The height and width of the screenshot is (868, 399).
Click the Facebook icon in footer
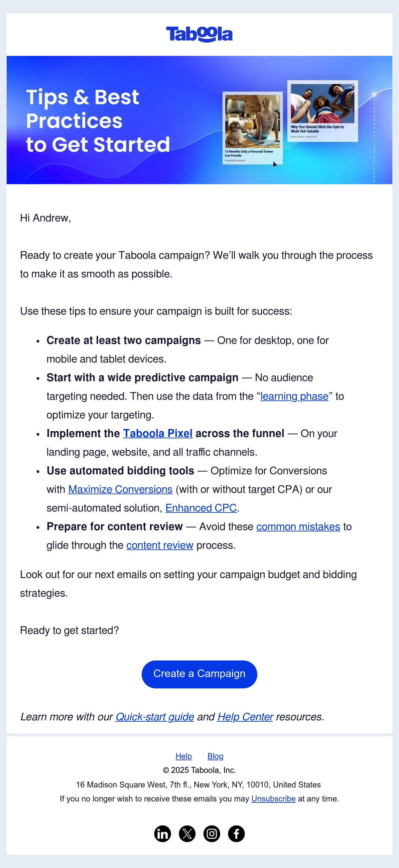[x=236, y=834]
